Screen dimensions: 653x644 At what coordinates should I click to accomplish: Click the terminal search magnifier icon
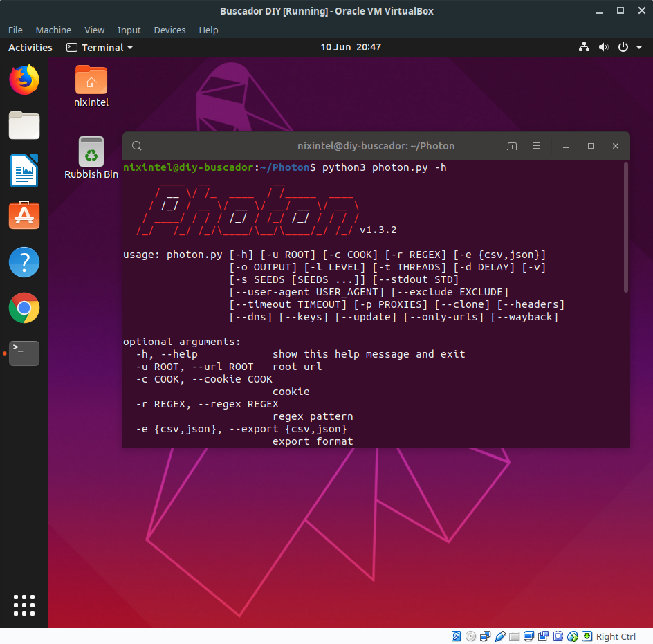point(136,146)
